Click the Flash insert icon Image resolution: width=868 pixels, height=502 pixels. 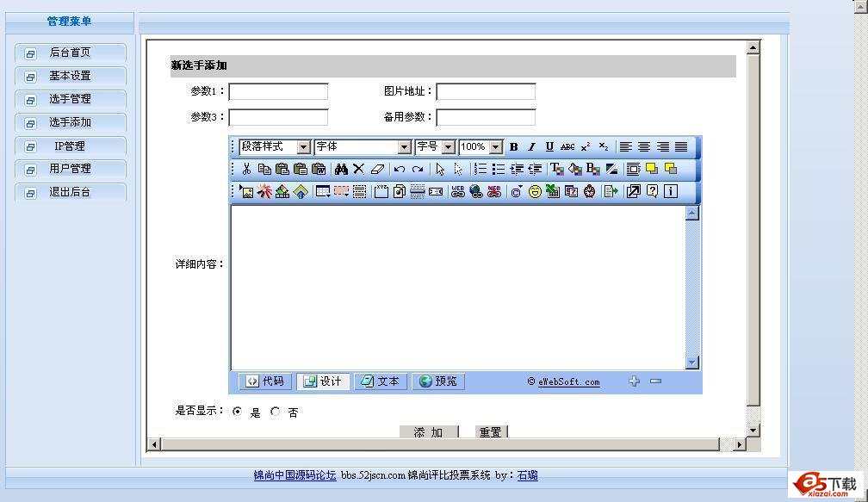click(x=264, y=191)
